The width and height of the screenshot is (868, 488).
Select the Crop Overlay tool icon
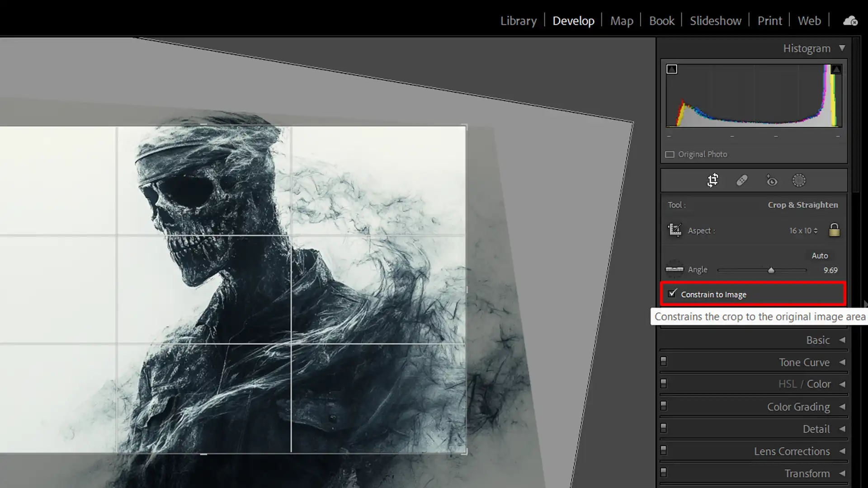click(x=712, y=180)
